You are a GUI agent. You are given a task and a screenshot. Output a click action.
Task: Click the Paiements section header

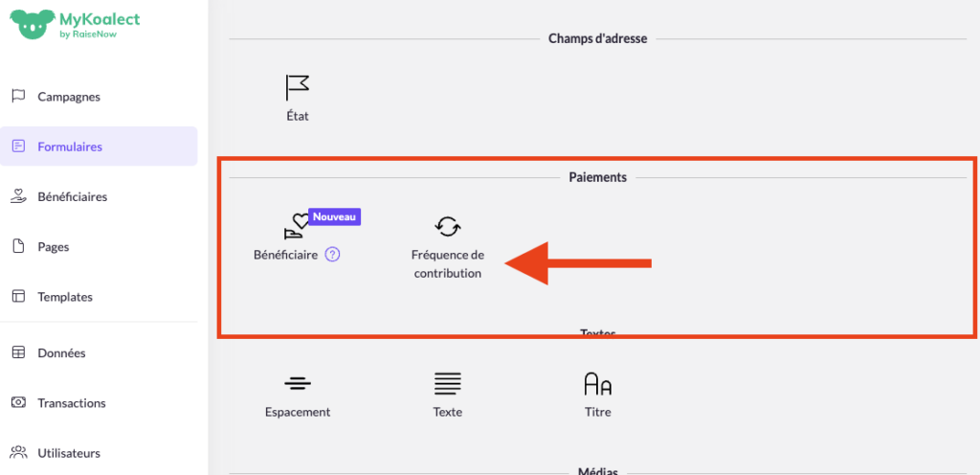pyautogui.click(x=597, y=177)
